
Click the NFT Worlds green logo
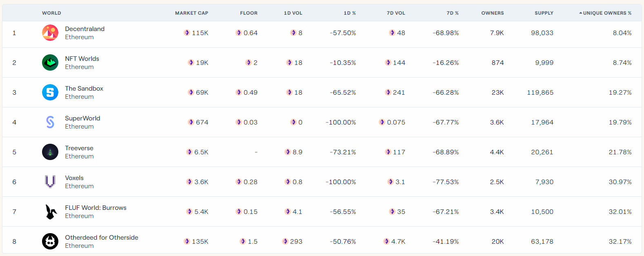coord(50,62)
